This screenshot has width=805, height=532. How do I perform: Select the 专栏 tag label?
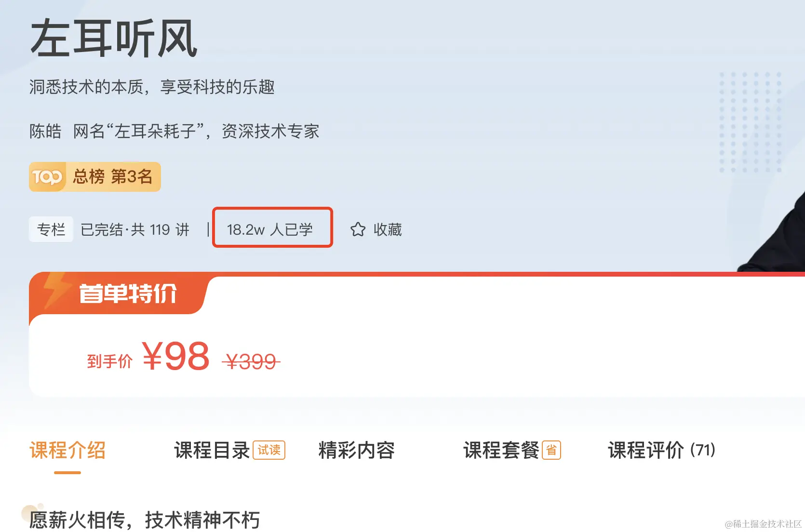[51, 229]
